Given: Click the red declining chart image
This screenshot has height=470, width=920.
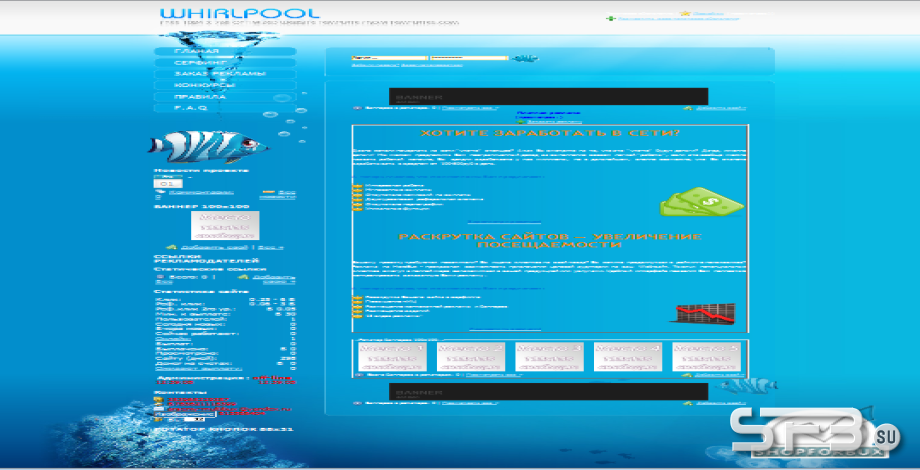Looking at the screenshot, I should pyautogui.click(x=703, y=313).
